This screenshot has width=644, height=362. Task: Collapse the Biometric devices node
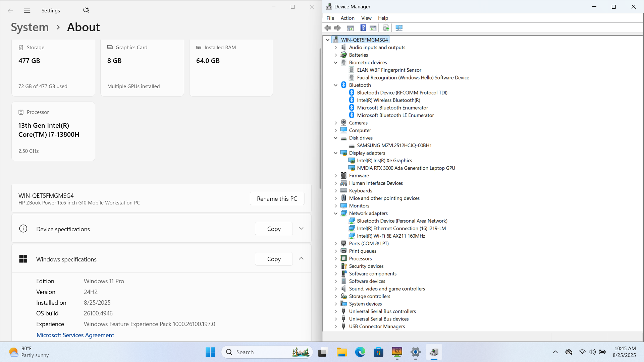(336, 63)
